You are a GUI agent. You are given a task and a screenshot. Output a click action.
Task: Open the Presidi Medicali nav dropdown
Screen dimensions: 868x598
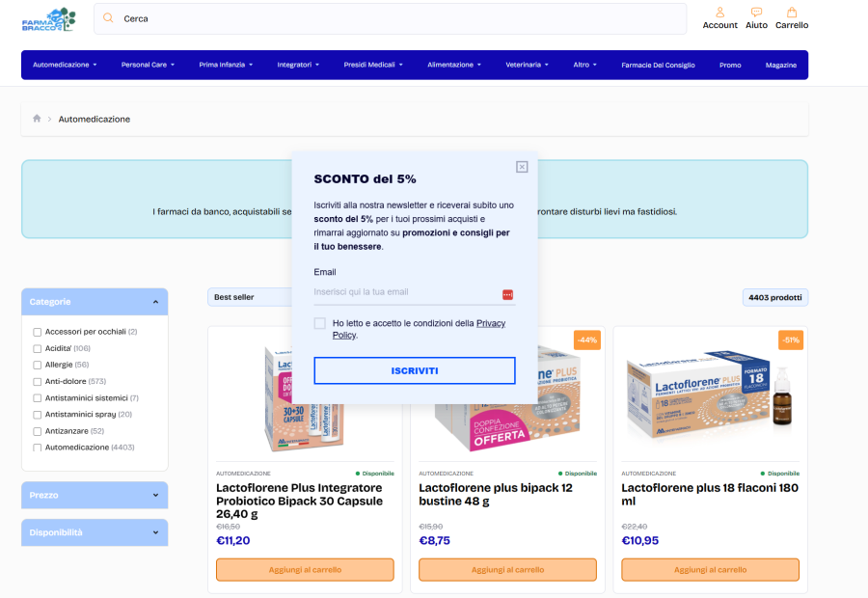(x=373, y=65)
